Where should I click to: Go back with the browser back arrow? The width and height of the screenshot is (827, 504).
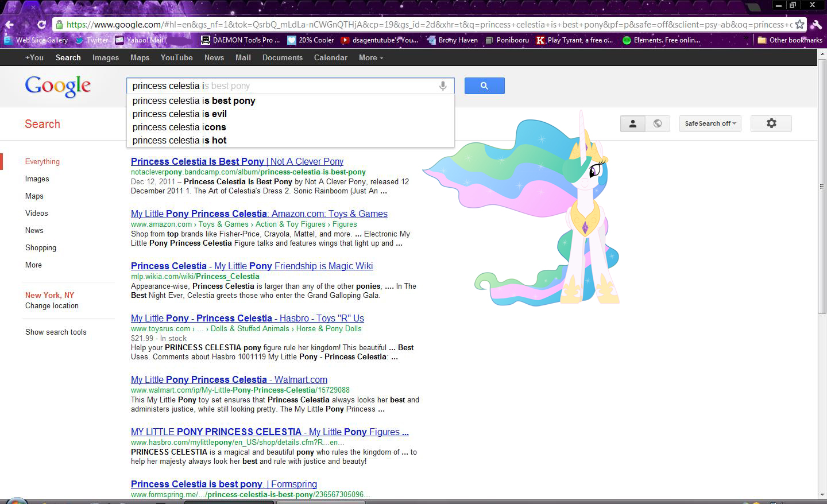tap(9, 25)
